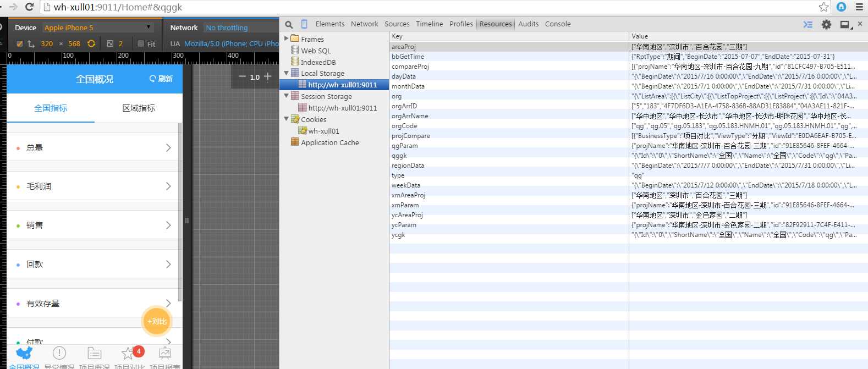Switch to the Network tab in DevTools
868x369 pixels.
pyautogui.click(x=365, y=24)
